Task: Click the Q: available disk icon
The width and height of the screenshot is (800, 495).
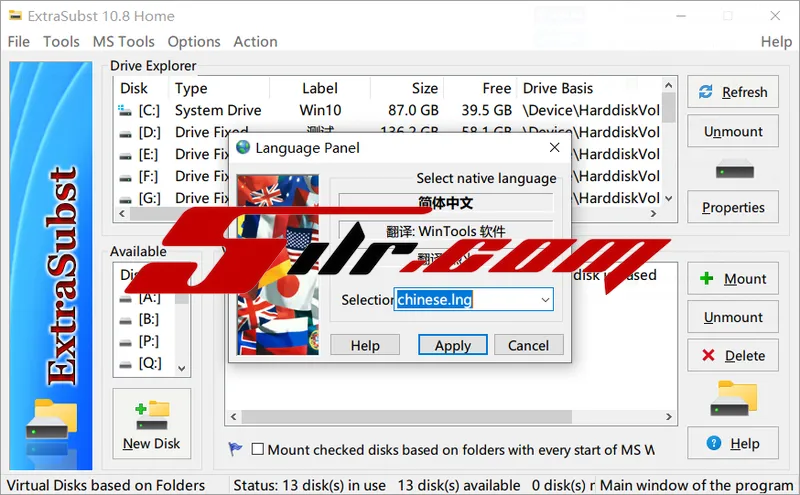Action: (x=126, y=365)
